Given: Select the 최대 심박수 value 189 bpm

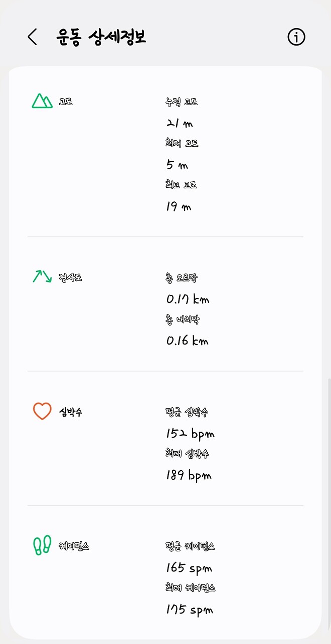Looking at the screenshot, I should coord(189,475).
